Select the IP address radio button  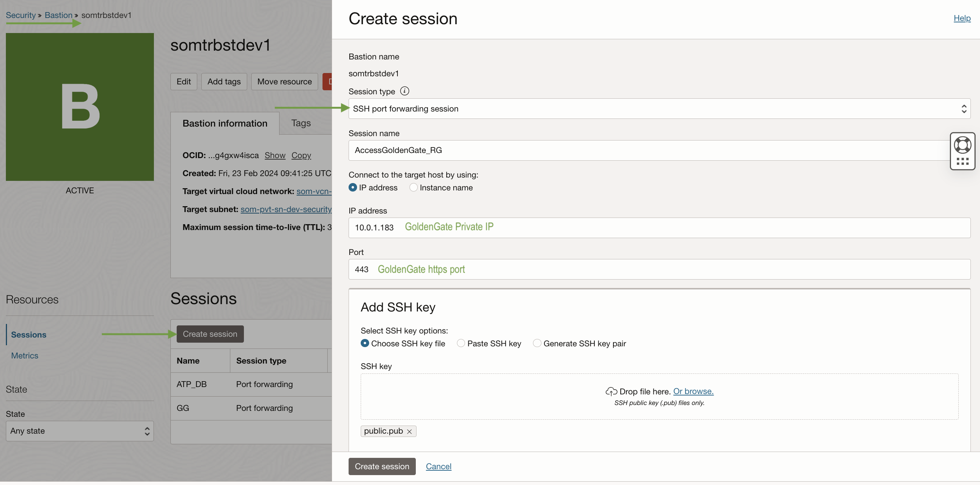click(353, 187)
